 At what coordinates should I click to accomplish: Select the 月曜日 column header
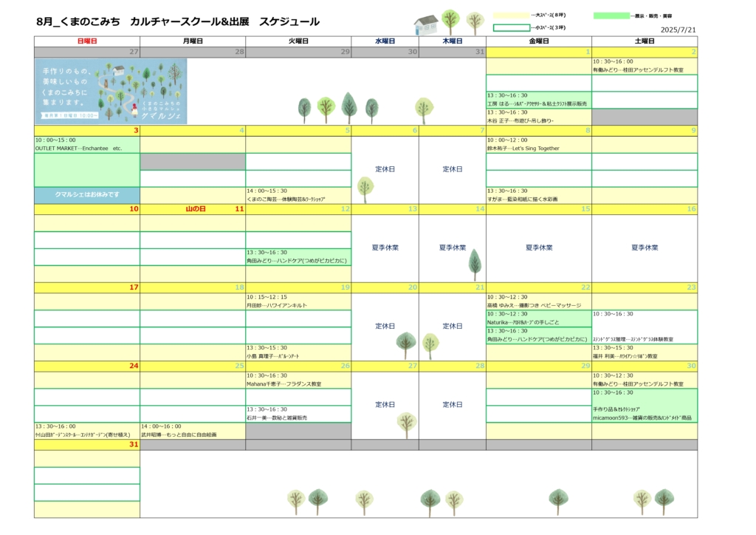tap(193, 41)
